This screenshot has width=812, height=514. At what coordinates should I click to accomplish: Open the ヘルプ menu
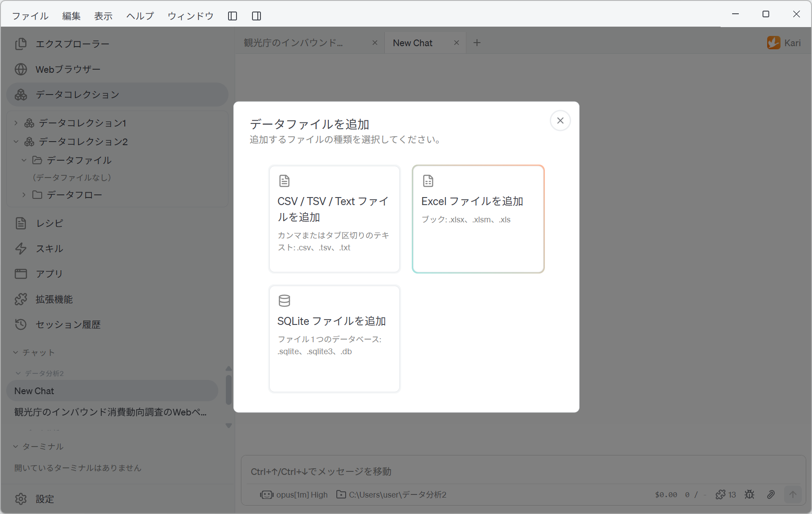click(140, 16)
